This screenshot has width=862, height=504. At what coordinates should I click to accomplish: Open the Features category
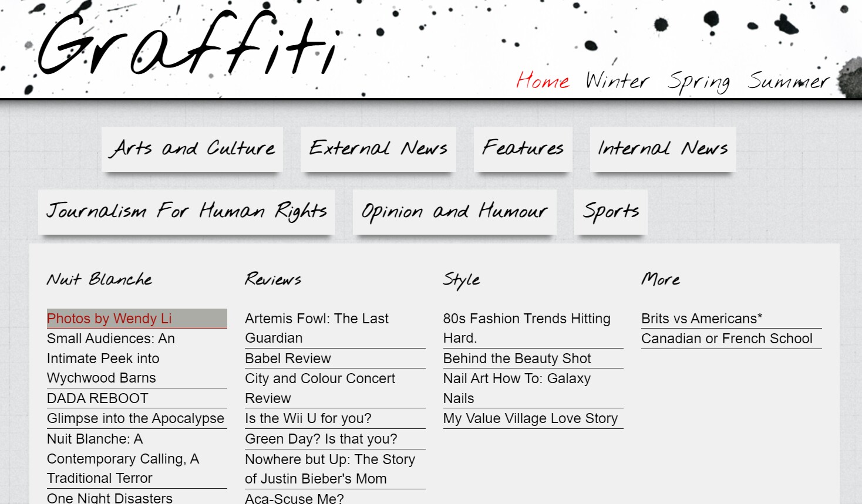tap(523, 149)
